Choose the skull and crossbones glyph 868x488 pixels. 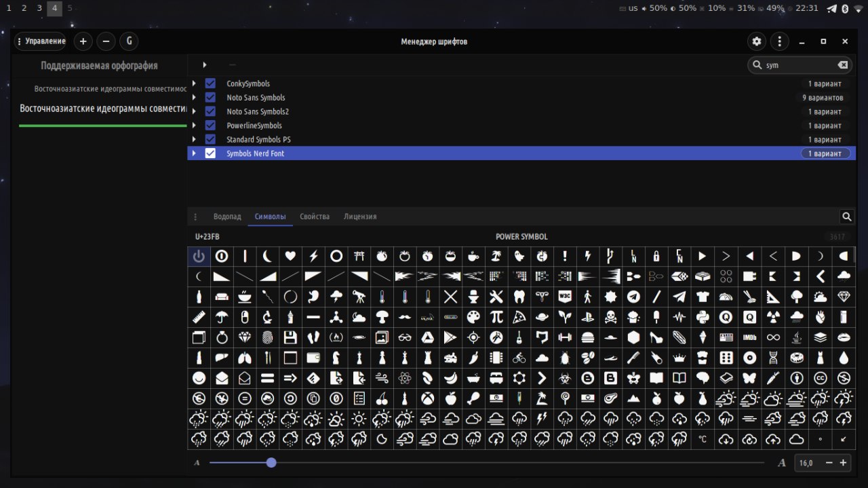click(610, 317)
